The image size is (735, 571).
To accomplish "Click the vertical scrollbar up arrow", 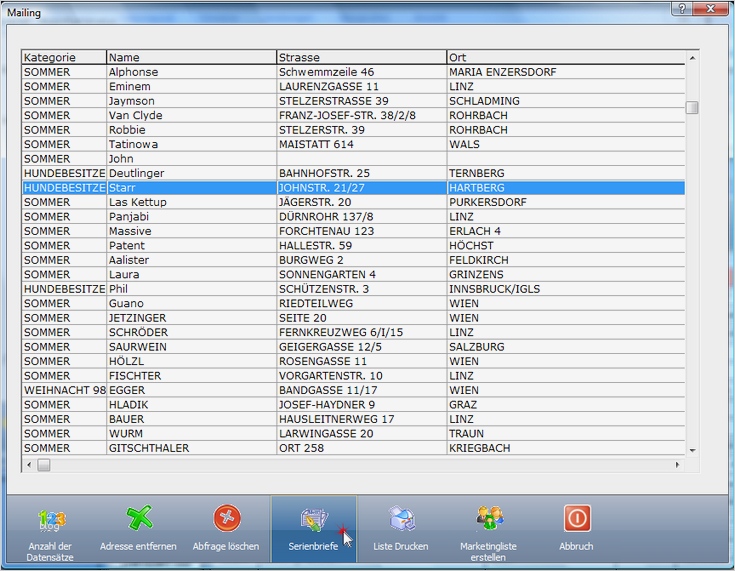I will (692, 58).
